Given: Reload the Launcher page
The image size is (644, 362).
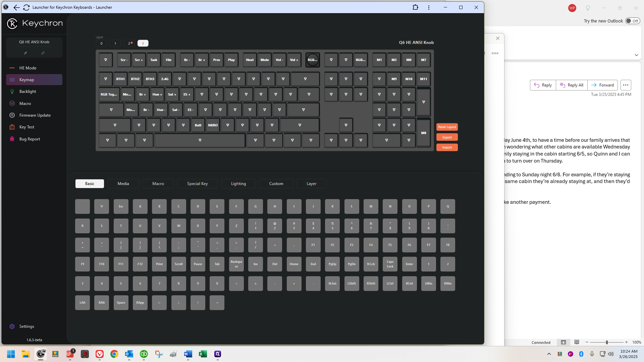Looking at the screenshot, I should [26, 7].
